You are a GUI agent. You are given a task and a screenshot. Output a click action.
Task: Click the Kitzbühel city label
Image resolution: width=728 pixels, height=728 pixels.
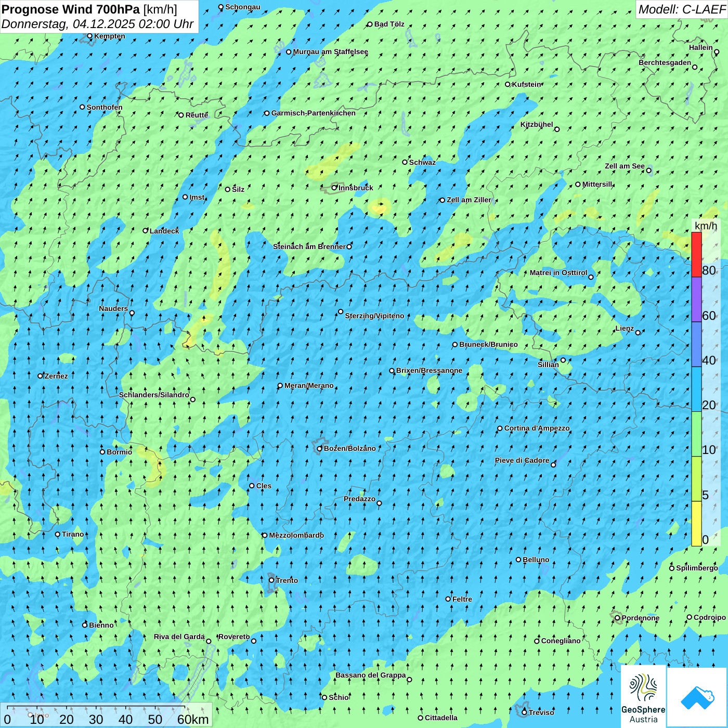tap(537, 124)
